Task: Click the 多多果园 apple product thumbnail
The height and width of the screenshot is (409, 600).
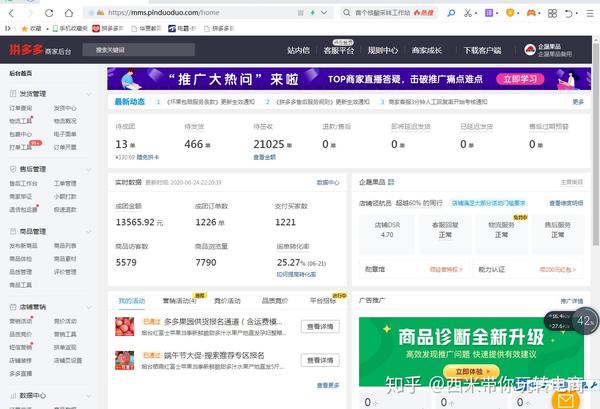Action: [x=125, y=326]
